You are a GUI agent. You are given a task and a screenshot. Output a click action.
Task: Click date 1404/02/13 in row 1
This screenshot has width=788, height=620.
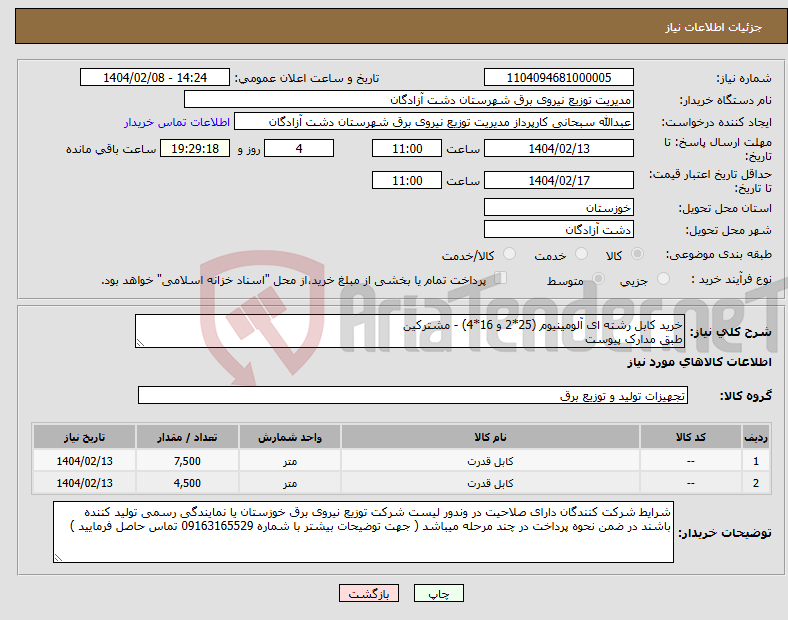pyautogui.click(x=84, y=461)
